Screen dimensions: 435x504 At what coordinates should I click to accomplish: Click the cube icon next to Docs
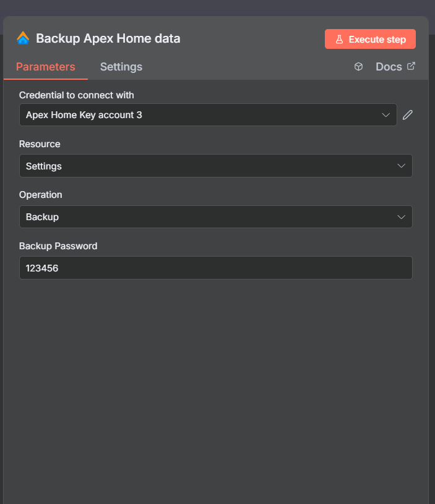[x=358, y=66]
